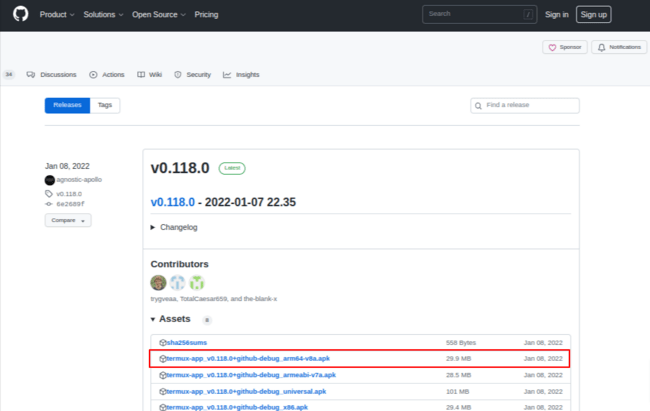
Task: Click TotalCaesar659 contributor avatar
Action: point(177,283)
